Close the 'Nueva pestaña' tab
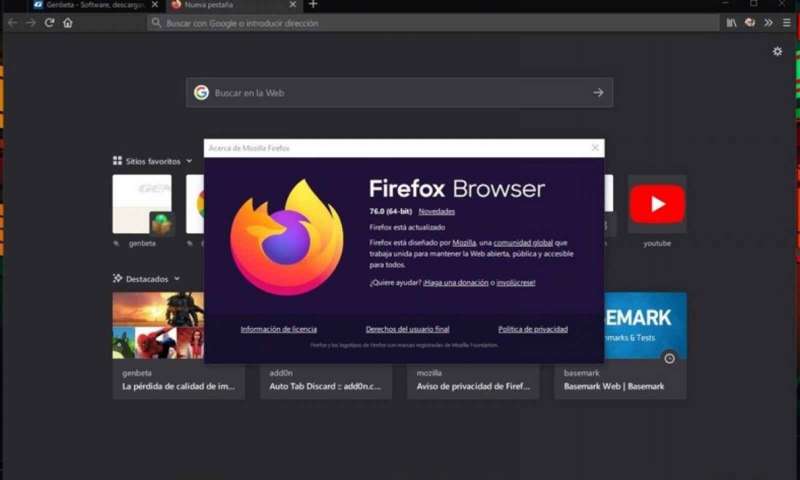Image resolution: width=800 pixels, height=480 pixels. coord(292,5)
